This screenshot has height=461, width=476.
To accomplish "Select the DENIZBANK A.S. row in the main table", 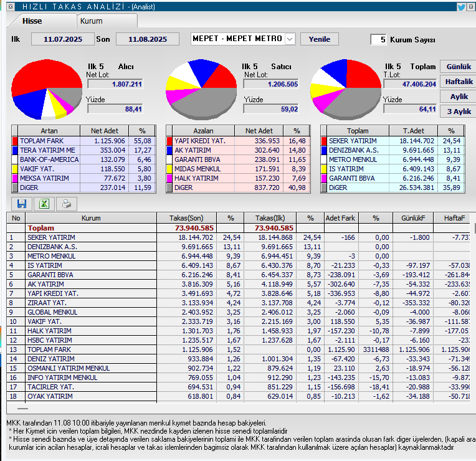I will pyautogui.click(x=238, y=247).
